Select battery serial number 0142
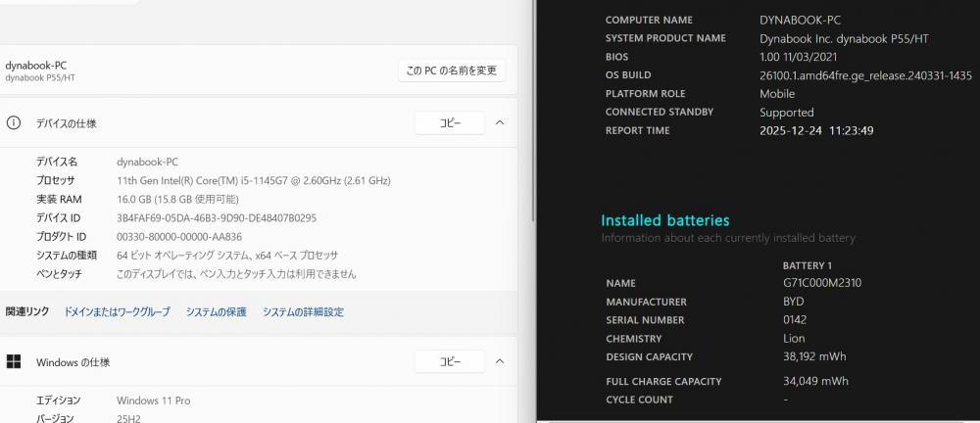980x423 pixels. pos(795,320)
